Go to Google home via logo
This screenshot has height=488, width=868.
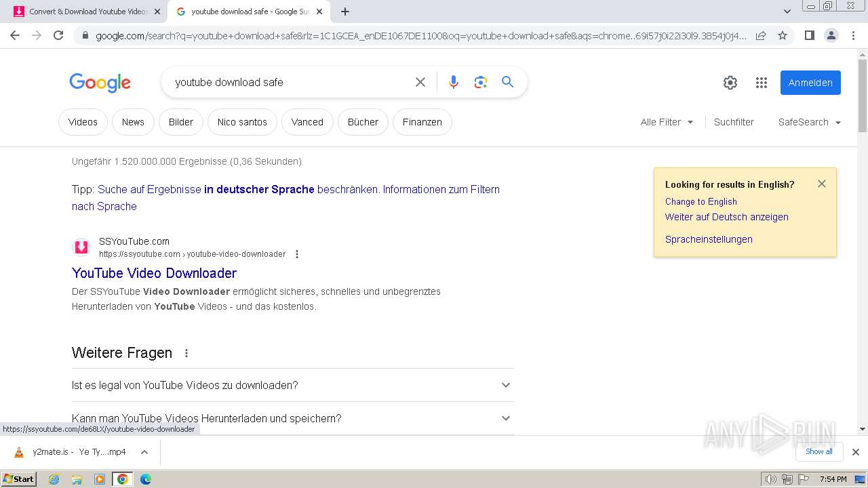coord(100,83)
